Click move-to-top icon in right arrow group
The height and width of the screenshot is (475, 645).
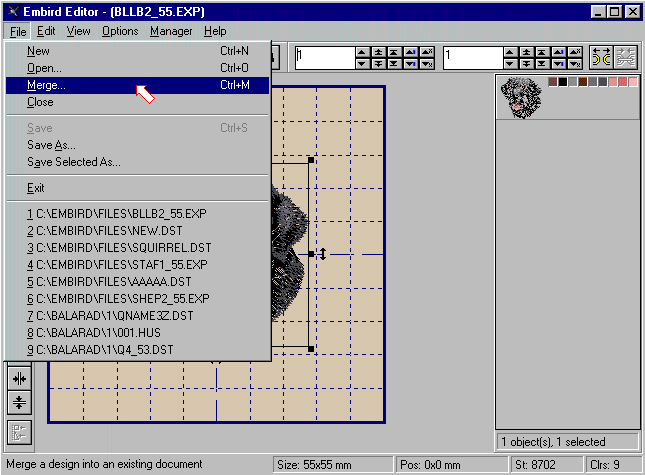[542, 52]
